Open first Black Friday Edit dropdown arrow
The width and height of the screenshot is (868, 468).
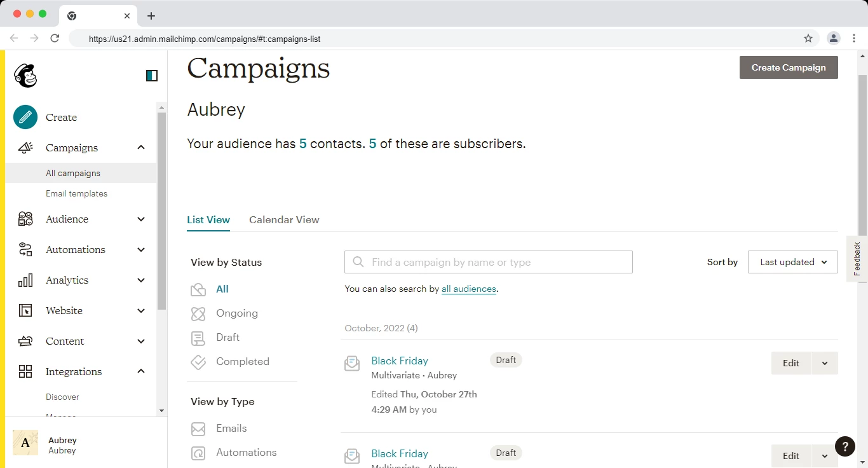click(825, 363)
